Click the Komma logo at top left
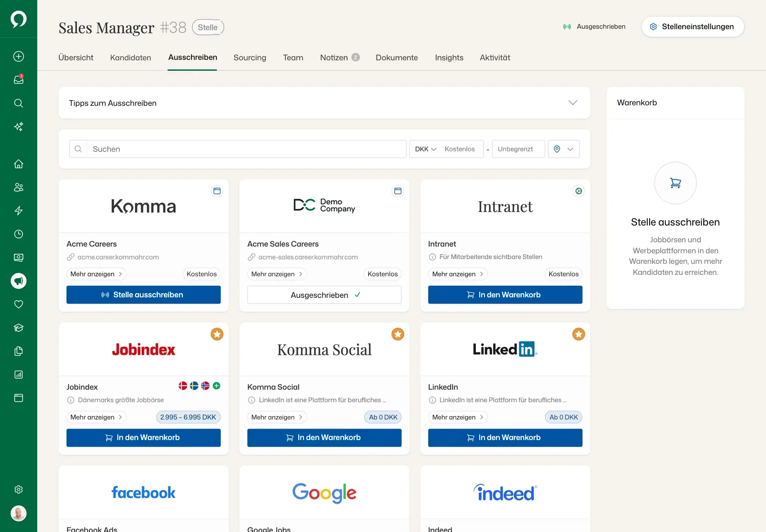Image resolution: width=766 pixels, height=532 pixels. point(19,19)
